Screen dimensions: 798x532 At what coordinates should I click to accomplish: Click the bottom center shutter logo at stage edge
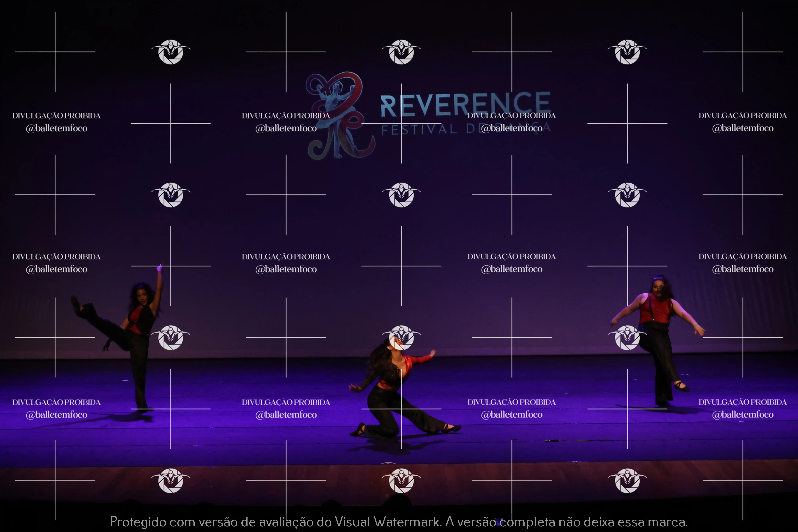pyautogui.click(x=401, y=480)
